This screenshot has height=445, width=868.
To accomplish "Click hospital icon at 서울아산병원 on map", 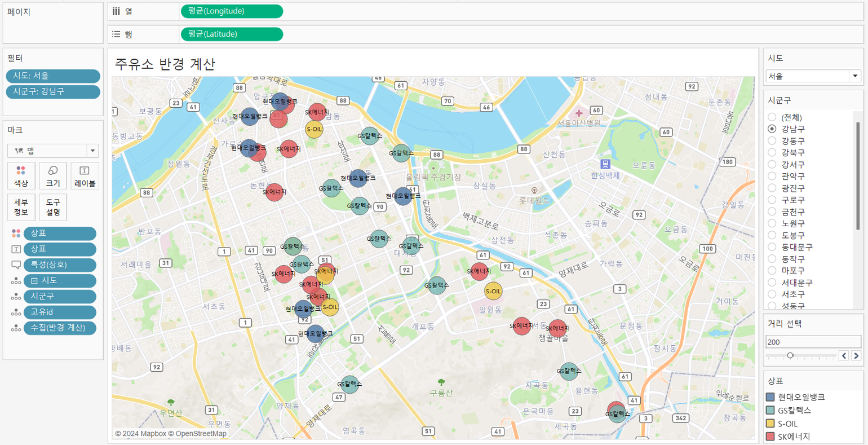I will click(x=579, y=113).
